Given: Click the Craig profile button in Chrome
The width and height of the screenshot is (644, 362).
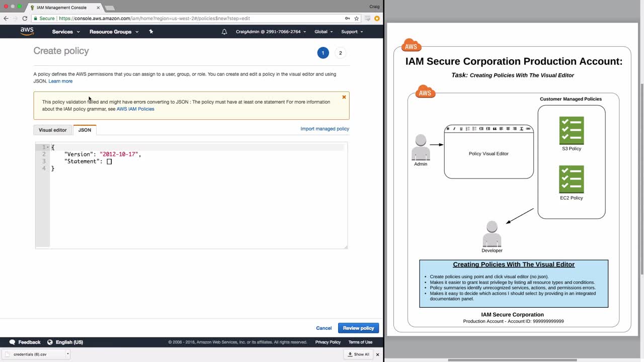Looking at the screenshot, I should click(x=374, y=7).
